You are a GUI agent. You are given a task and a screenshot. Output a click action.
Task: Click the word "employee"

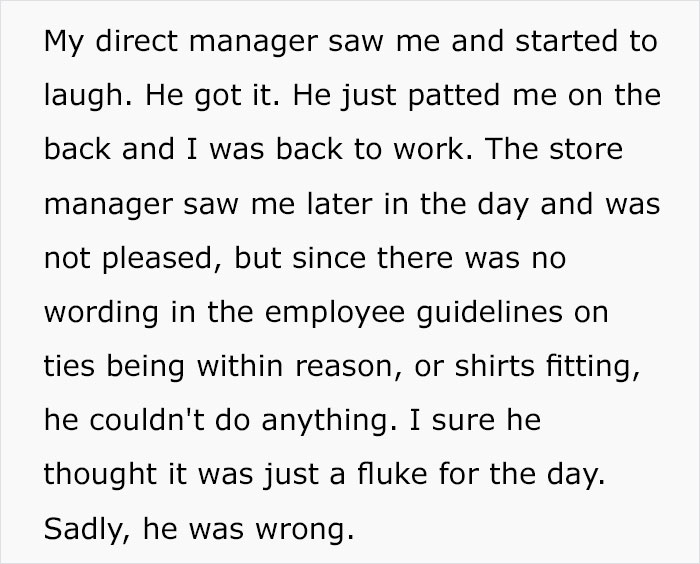(325, 310)
